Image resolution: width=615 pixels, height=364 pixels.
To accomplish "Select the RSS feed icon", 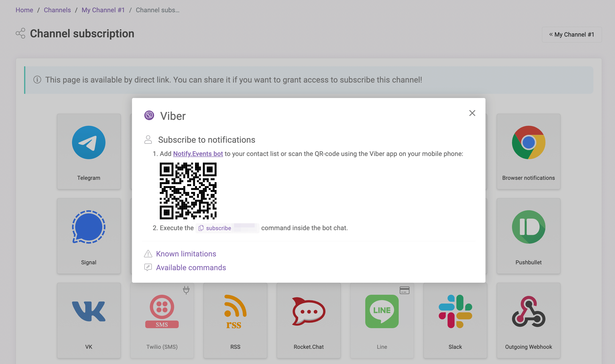I will point(235,311).
